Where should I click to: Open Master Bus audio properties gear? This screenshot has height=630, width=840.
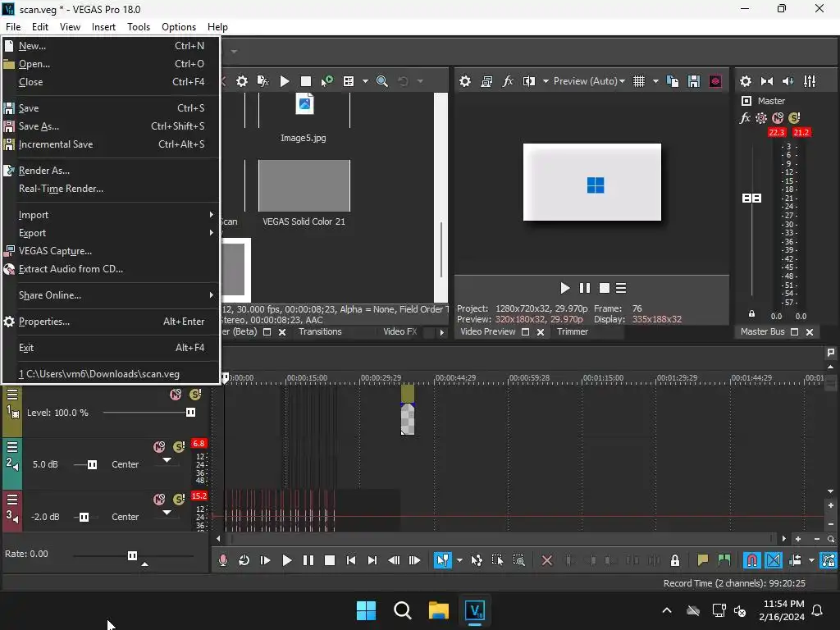coord(745,81)
